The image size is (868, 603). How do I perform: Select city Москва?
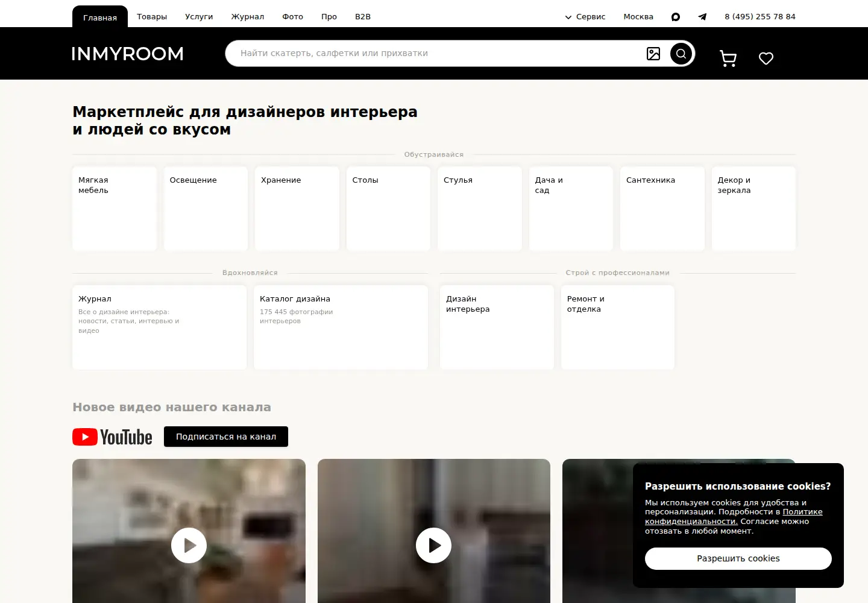click(638, 17)
